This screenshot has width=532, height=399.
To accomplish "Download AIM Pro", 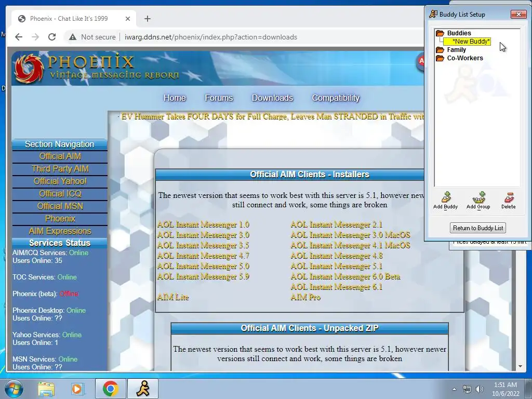I will click(x=305, y=298).
